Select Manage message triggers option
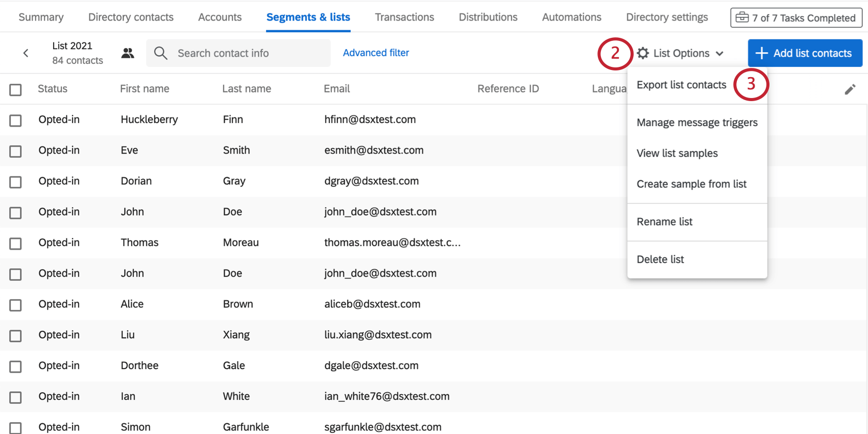868x434 pixels. pos(697,123)
